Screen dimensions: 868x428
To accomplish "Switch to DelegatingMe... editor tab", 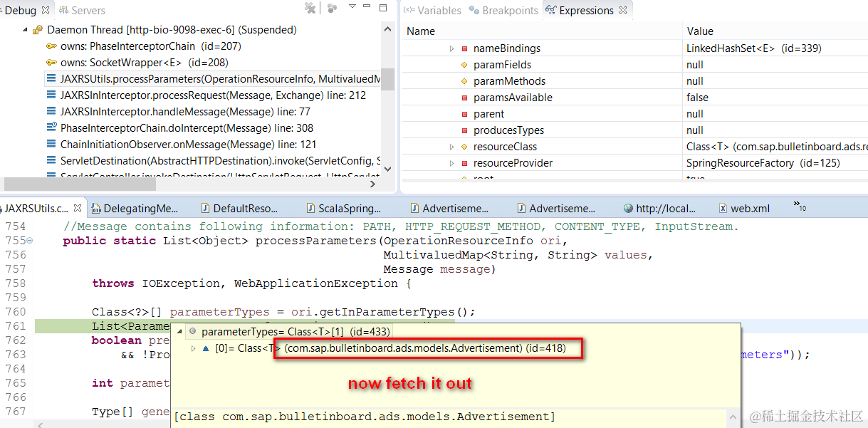I will (x=134, y=209).
